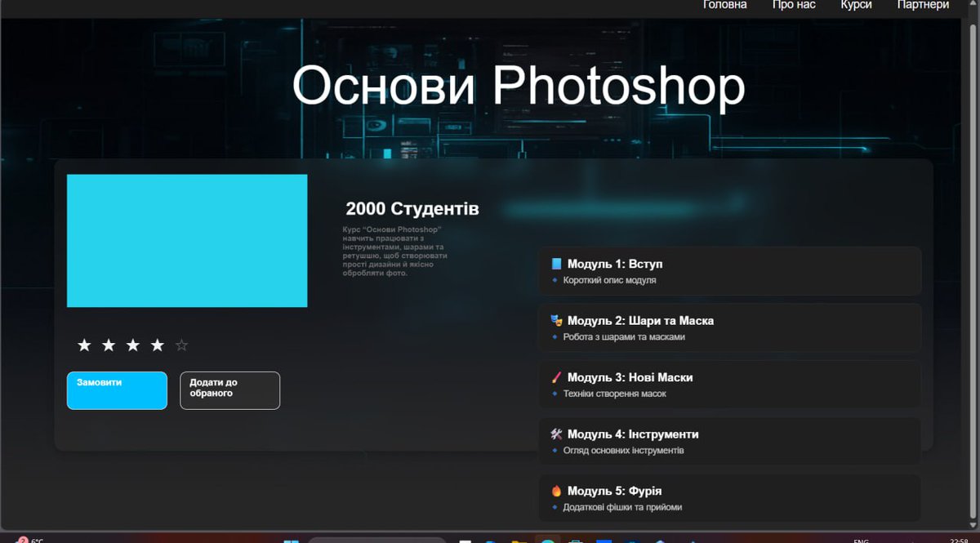Open the Модуль 1: Вступ title
Viewport: 980px width, 543px height.
pyautogui.click(x=615, y=264)
